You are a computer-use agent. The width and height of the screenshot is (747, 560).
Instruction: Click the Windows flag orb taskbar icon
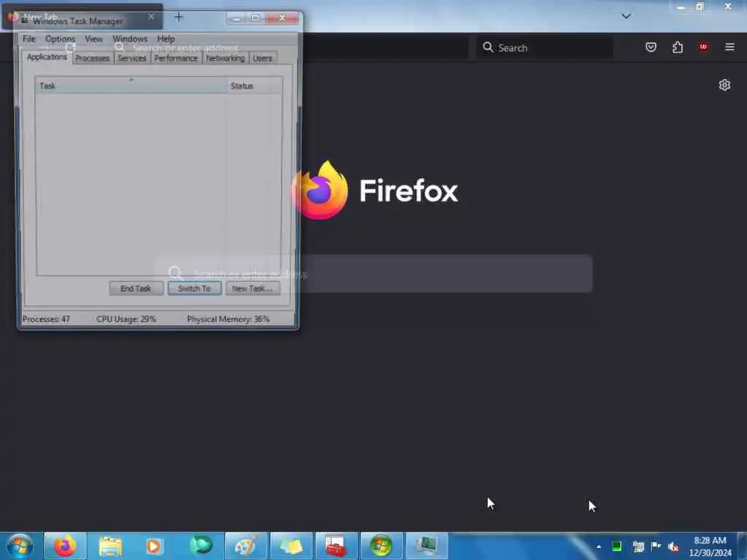point(381,546)
